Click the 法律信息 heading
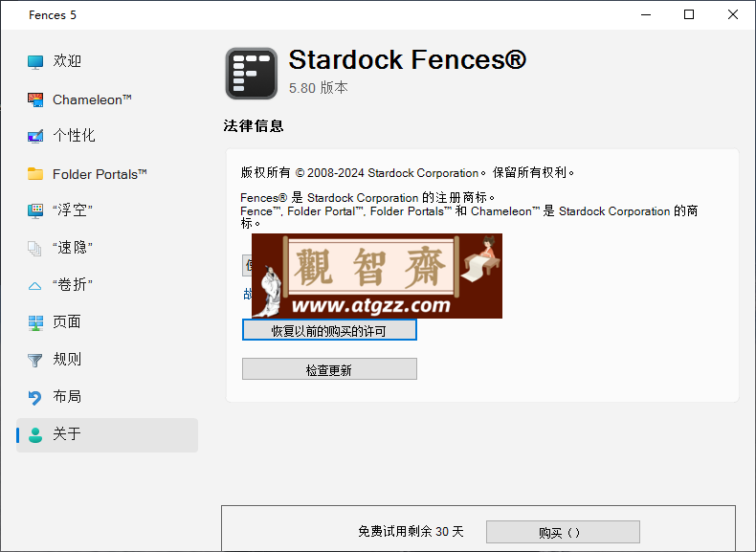Screen dimensions: 756x552 254,126
